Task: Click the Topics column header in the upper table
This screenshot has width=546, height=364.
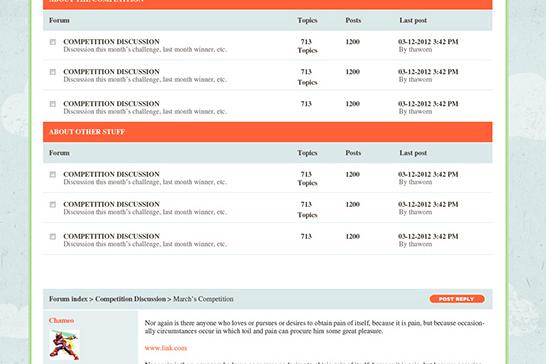Action: 307,21
